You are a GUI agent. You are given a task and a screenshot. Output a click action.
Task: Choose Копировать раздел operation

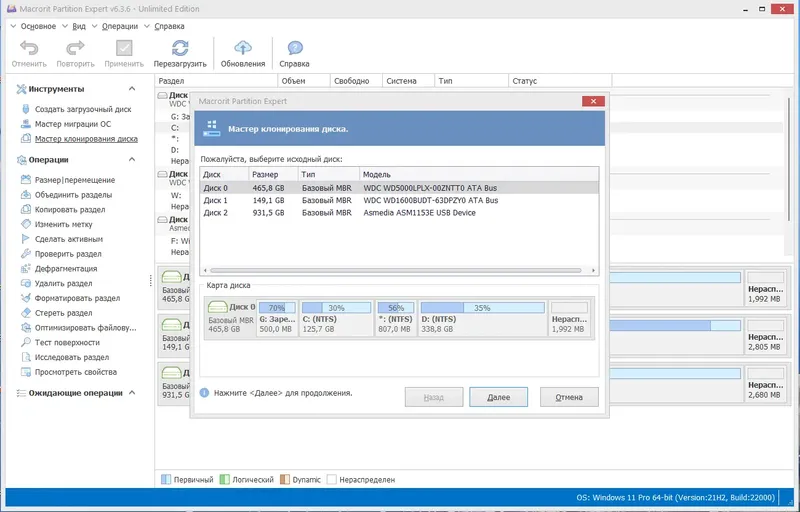point(70,210)
